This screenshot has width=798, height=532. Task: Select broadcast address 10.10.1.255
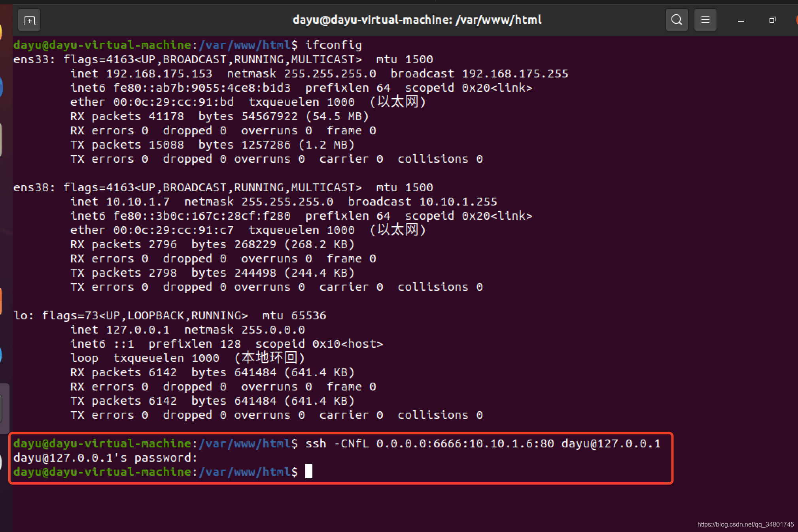[458, 202]
